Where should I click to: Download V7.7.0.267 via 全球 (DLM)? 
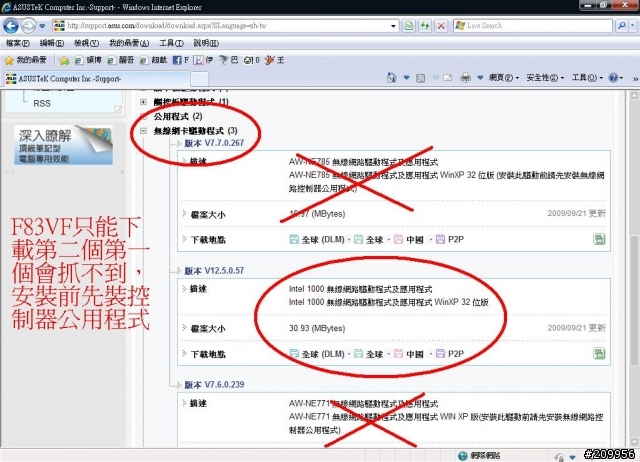click(x=317, y=240)
